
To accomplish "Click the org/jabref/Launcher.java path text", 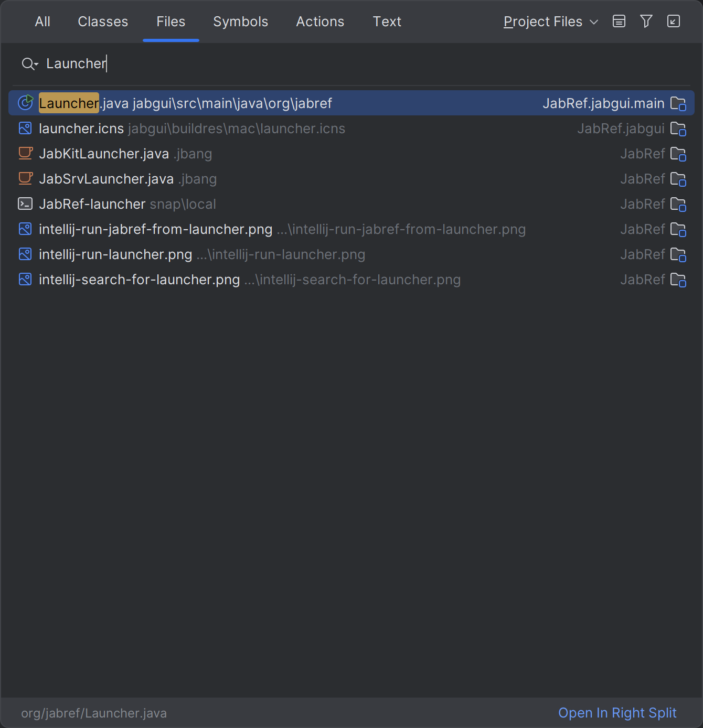I will tap(94, 713).
